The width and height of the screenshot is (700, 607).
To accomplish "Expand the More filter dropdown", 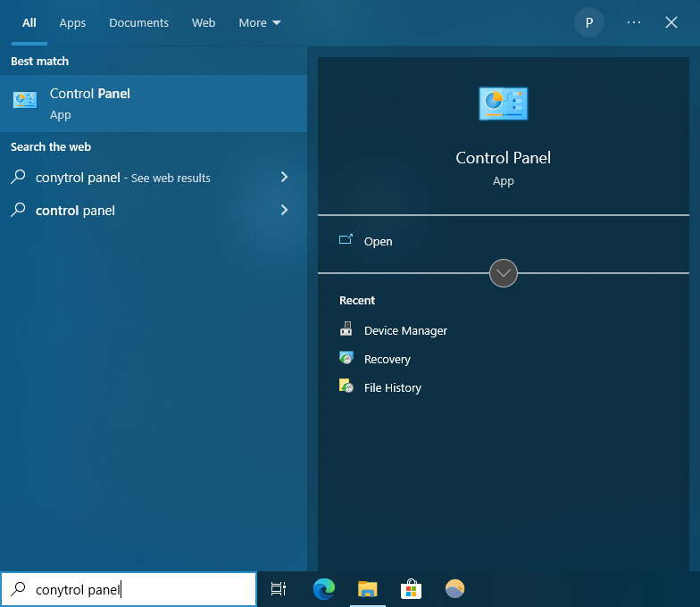I will tap(259, 23).
